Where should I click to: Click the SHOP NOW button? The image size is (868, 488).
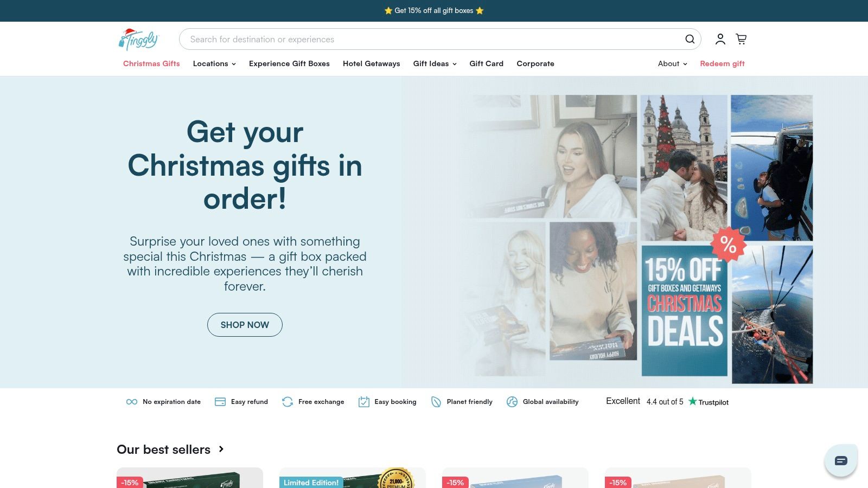pyautogui.click(x=245, y=325)
